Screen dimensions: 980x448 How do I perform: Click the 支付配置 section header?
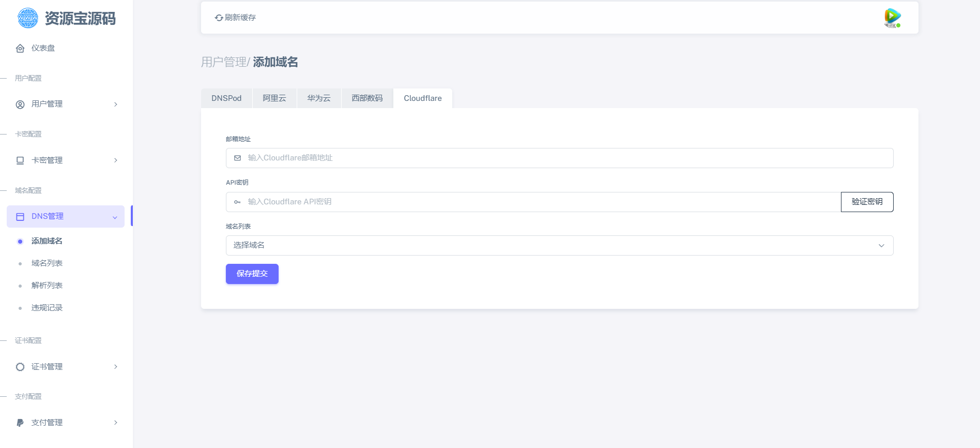point(28,396)
